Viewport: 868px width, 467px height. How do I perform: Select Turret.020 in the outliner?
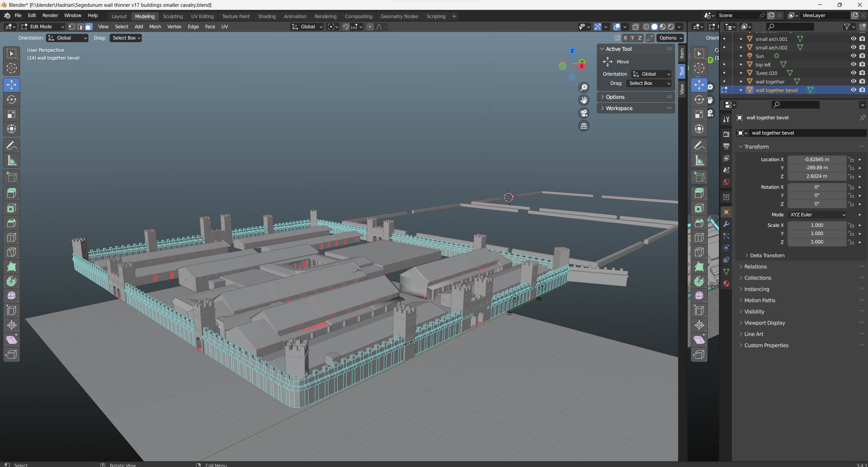coord(766,73)
